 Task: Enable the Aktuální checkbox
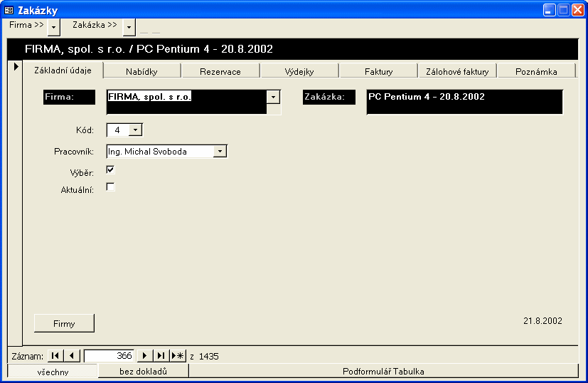pyautogui.click(x=110, y=187)
